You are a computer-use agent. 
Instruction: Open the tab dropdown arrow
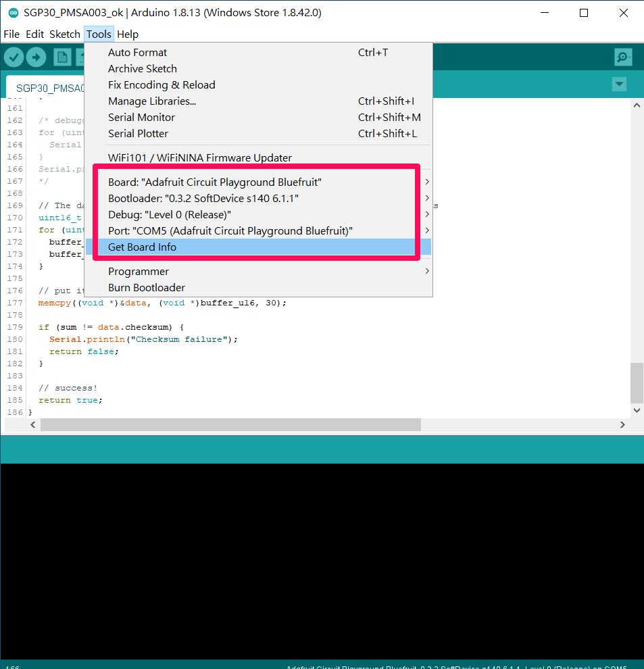619,84
